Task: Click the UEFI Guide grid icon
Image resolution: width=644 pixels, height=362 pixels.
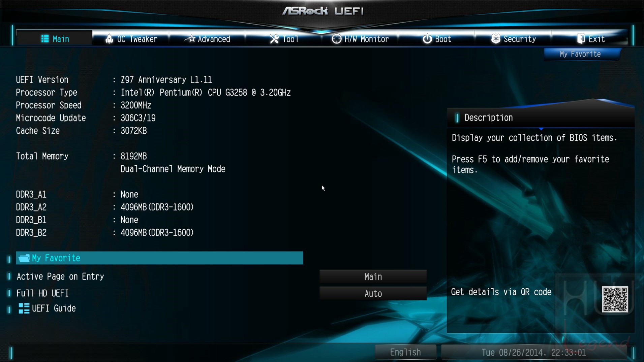Action: (x=24, y=308)
